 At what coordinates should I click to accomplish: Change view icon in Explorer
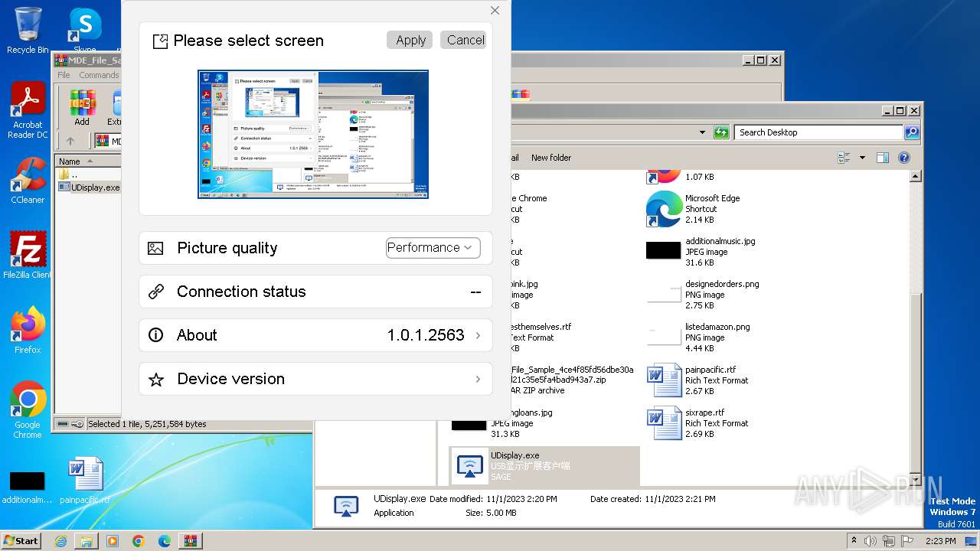[x=844, y=158]
